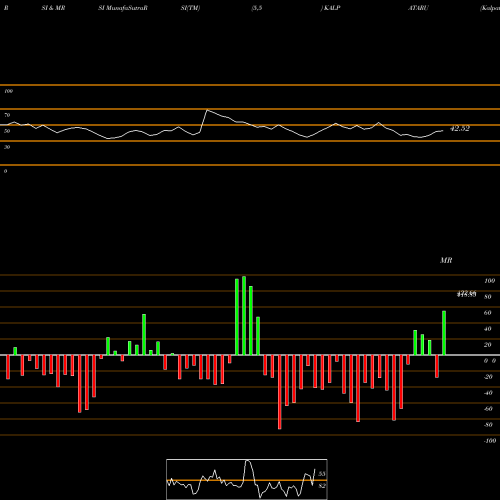Click the last green MR bar on the right
Image resolution: width=500 pixels, height=500 pixels.
pyautogui.click(x=444, y=333)
